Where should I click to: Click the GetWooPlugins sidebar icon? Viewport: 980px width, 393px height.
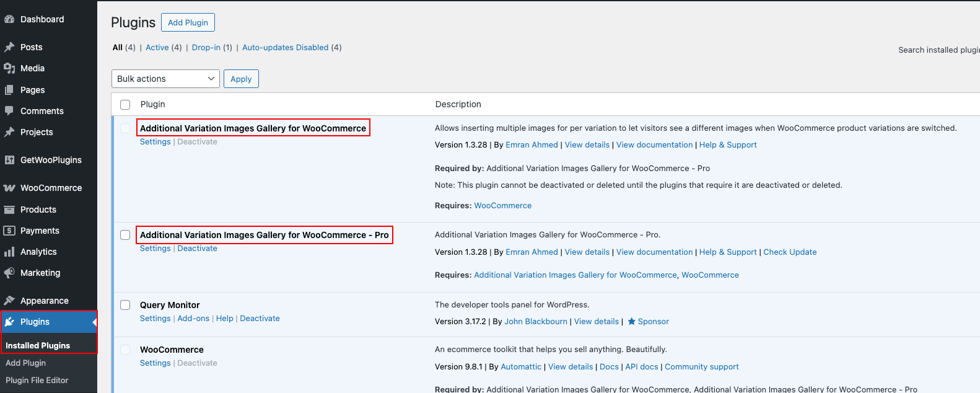point(9,160)
